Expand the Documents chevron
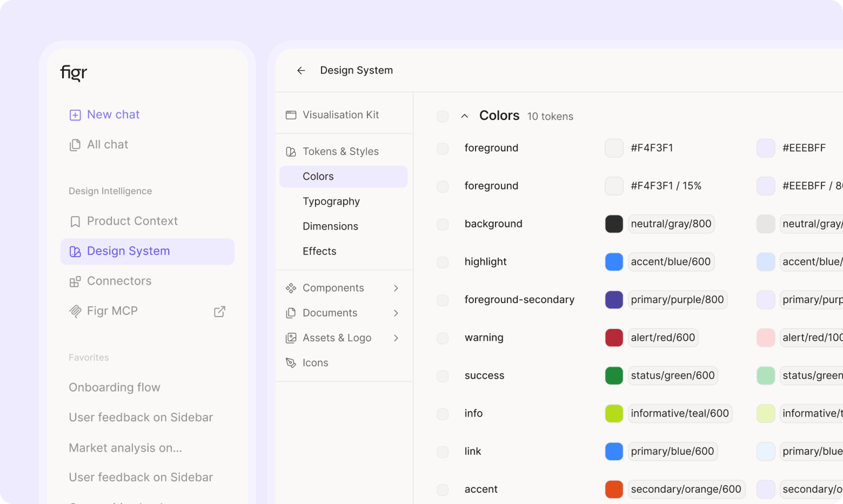This screenshot has width=843, height=504. (x=396, y=313)
